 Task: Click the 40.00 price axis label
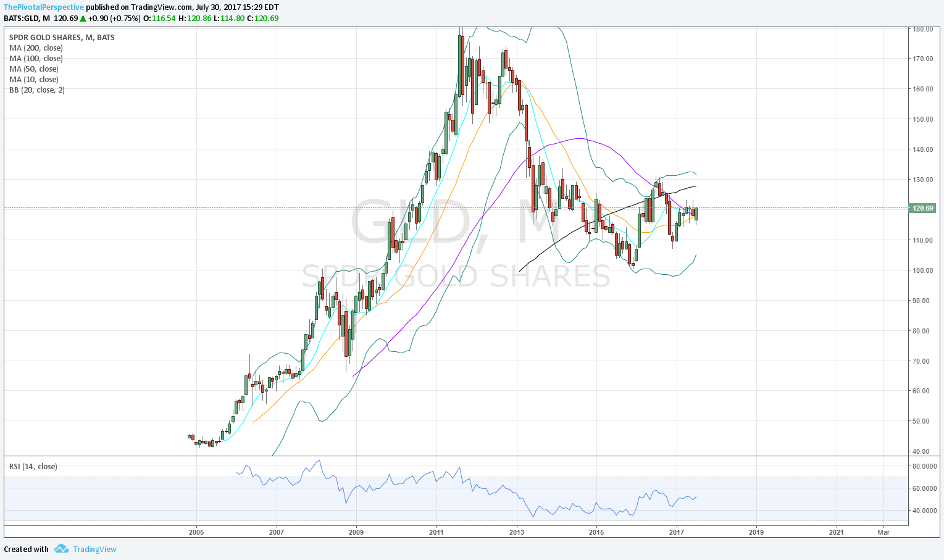[x=922, y=451]
